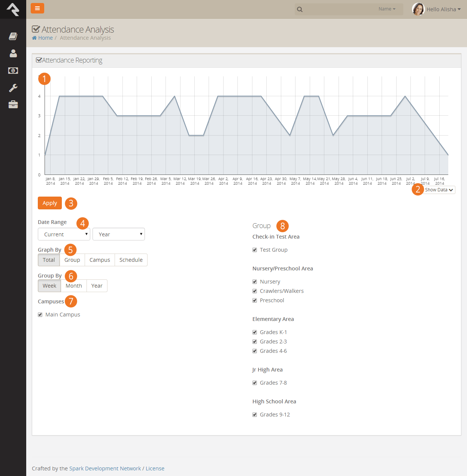The width and height of the screenshot is (467, 476).
Task: Open the wrench tools icon in sidebar
Action: (x=13, y=88)
